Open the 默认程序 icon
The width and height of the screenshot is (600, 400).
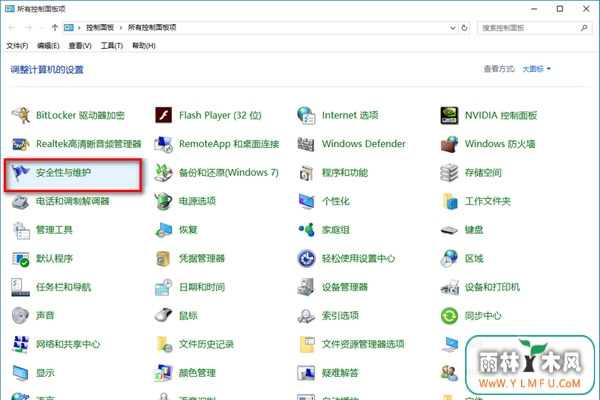(21, 259)
